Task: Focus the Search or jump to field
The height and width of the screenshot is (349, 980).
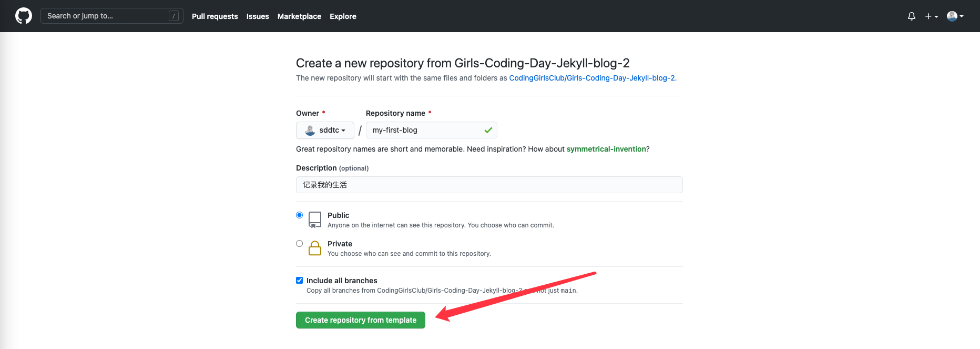Action: coord(111,16)
